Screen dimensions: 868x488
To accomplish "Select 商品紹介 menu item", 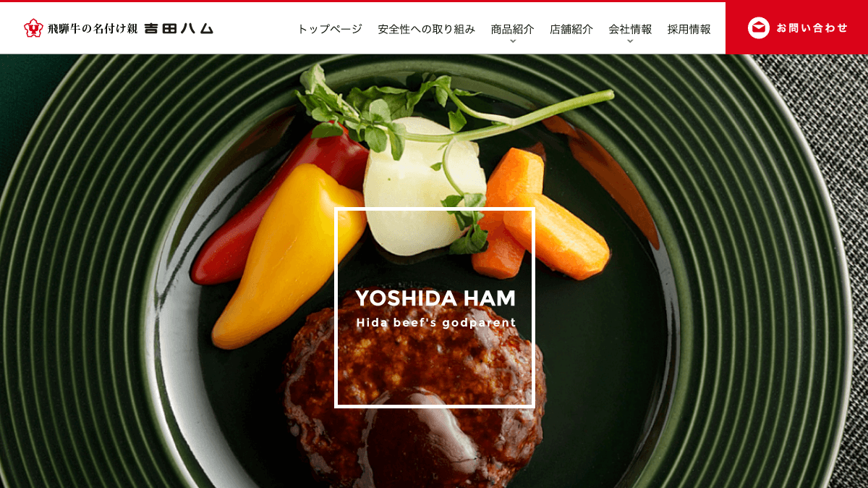I will 513,29.
